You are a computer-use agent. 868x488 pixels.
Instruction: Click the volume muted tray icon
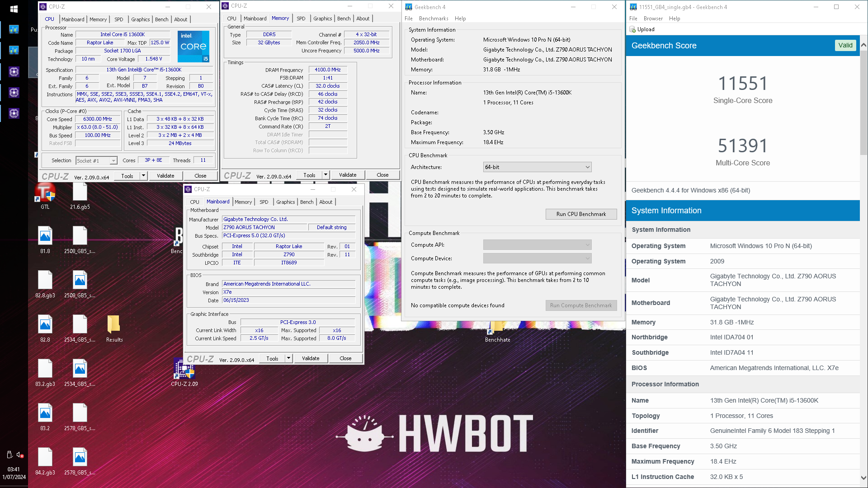click(x=20, y=455)
